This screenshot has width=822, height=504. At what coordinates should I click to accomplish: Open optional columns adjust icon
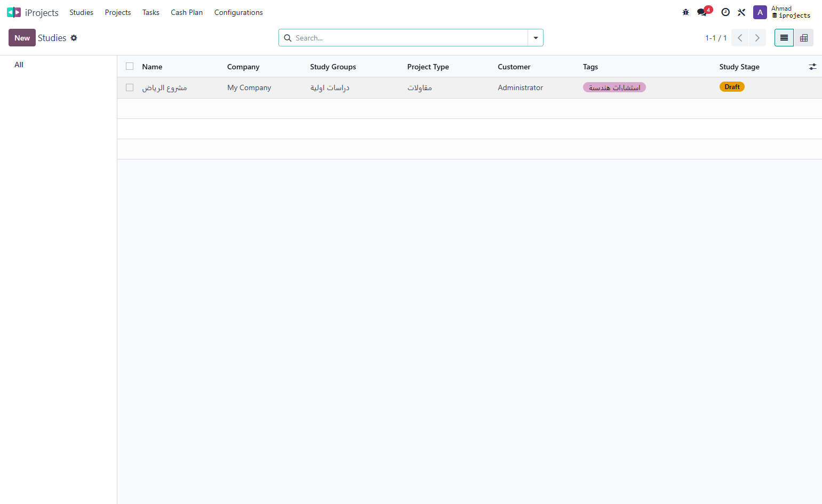pyautogui.click(x=812, y=67)
